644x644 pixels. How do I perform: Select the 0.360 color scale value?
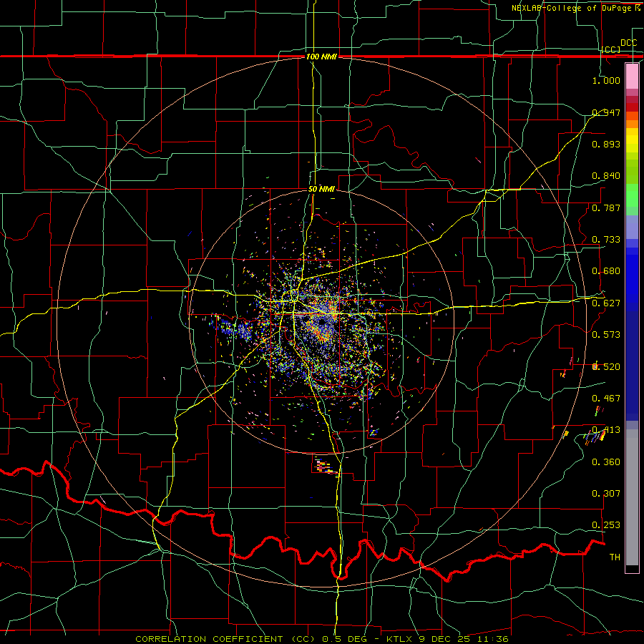[606, 462]
